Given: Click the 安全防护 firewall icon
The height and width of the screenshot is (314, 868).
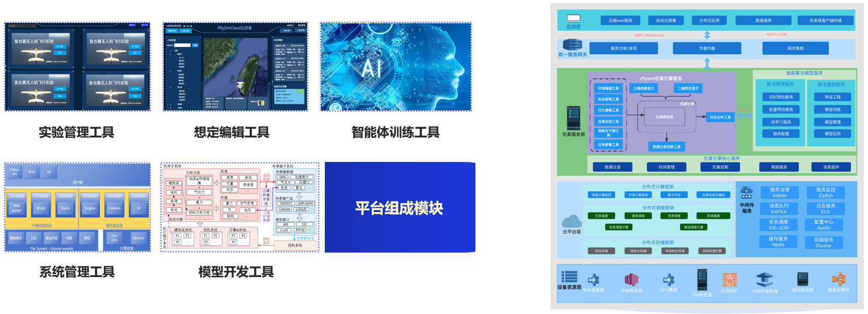Looking at the screenshot, I should pos(729,280).
